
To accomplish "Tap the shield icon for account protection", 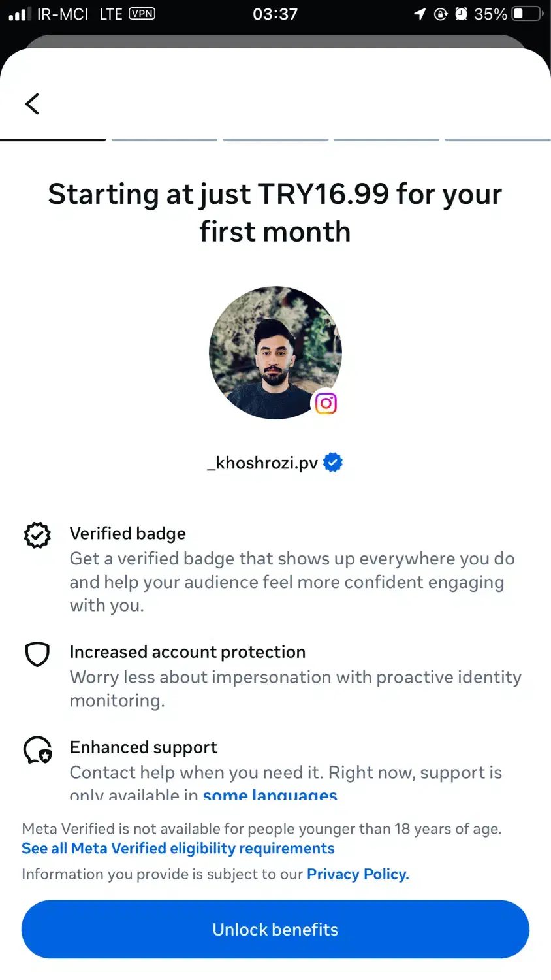I will [x=37, y=654].
